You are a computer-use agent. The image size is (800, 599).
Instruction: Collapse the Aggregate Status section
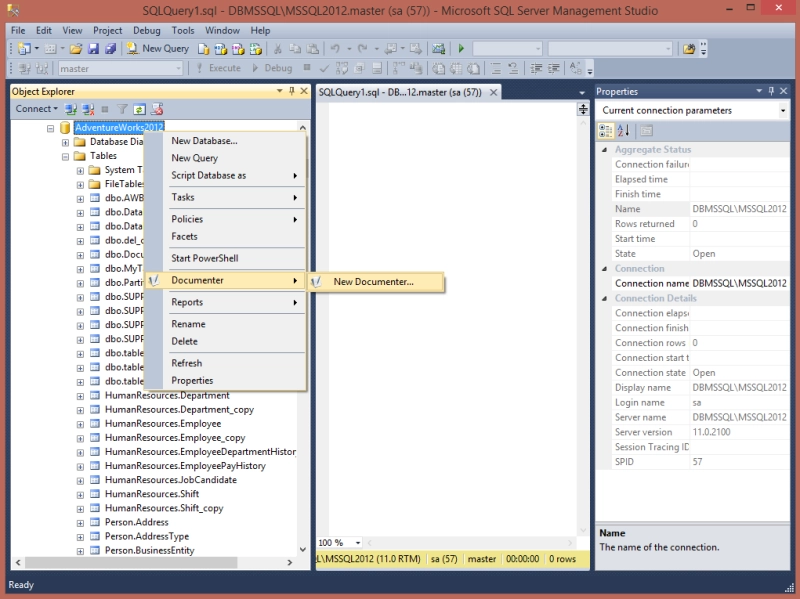click(605, 149)
